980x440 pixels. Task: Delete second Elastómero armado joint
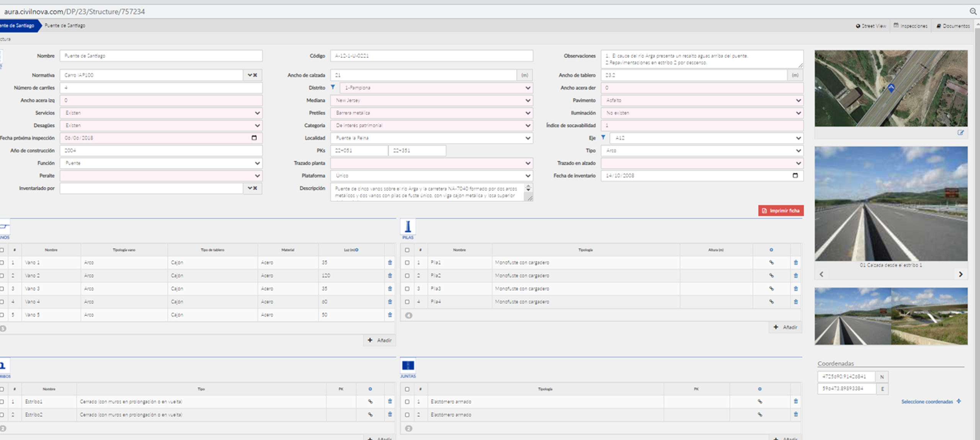pos(796,414)
